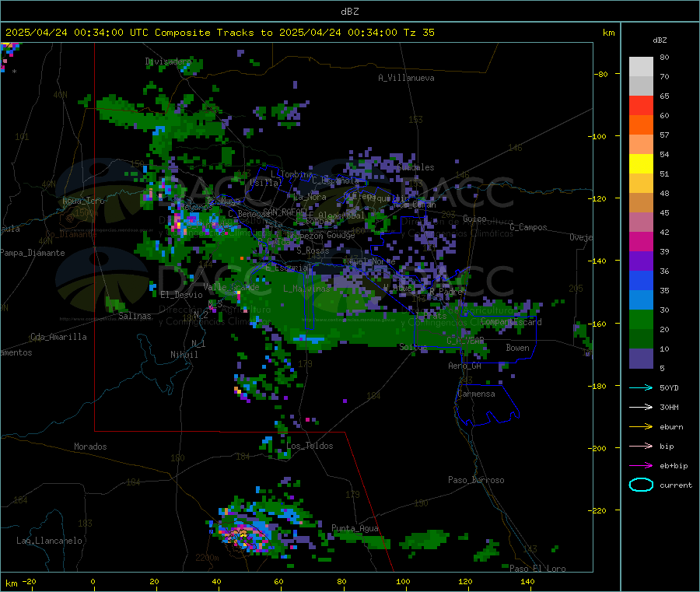Screen dimensions: 700x592
Task: Click the Aero_GA location label
Action: pos(465,366)
